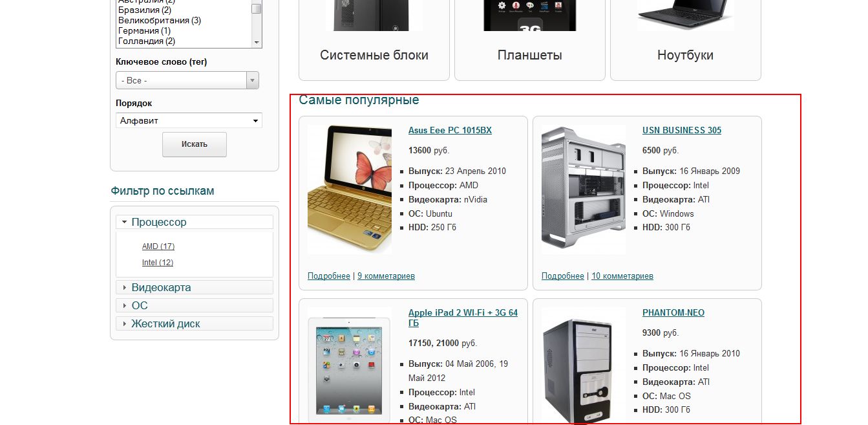The image size is (868, 425).
Task: Click the USN BUSINESS 305 tower image
Action: [x=584, y=190]
